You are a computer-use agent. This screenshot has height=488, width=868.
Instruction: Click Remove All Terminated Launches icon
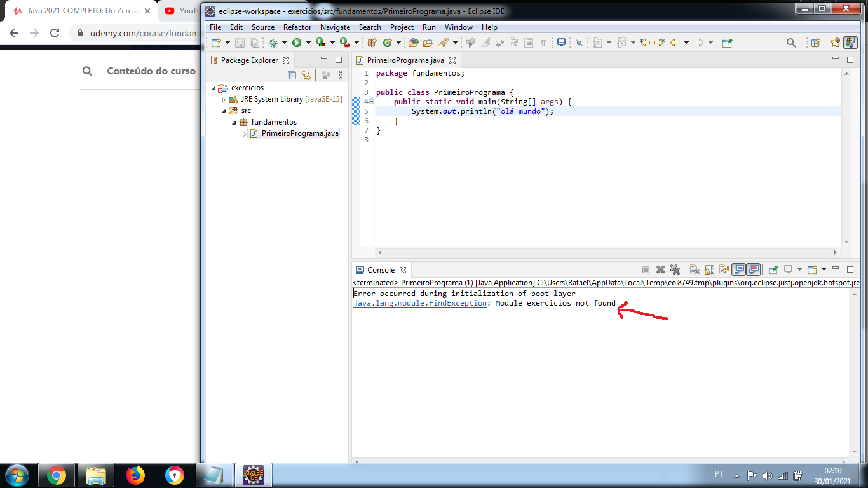pos(675,269)
